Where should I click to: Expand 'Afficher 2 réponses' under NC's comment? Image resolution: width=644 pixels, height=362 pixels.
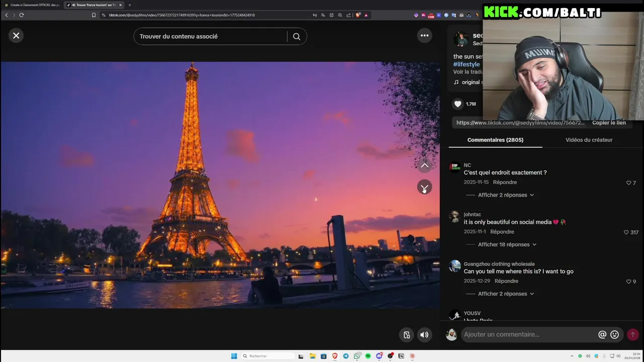[506, 195]
